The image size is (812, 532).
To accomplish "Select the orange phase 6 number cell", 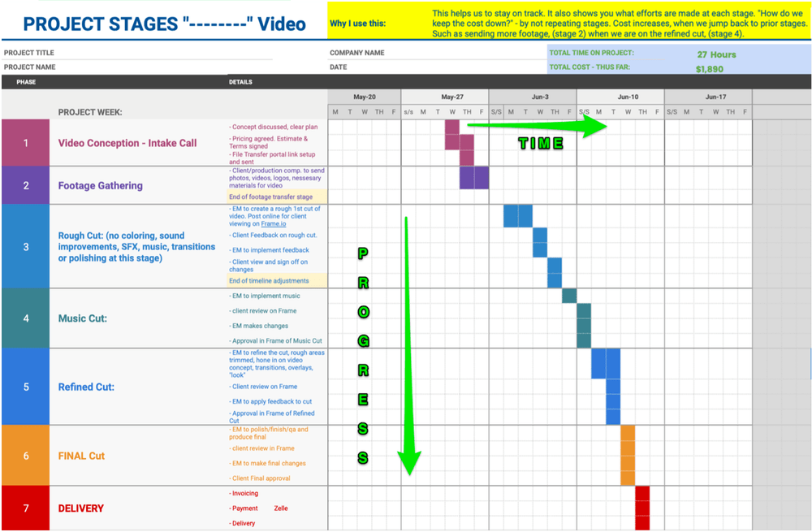I will (x=25, y=456).
